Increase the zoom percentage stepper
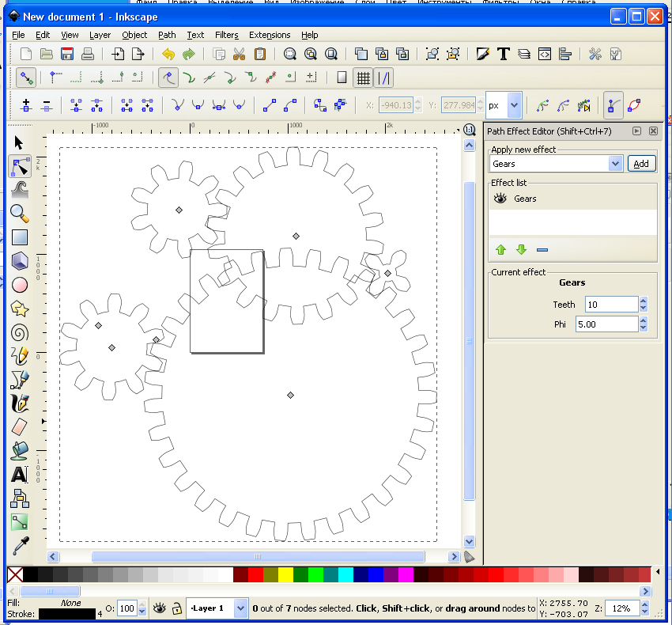Screen dimensions: 672x625 click(x=644, y=604)
